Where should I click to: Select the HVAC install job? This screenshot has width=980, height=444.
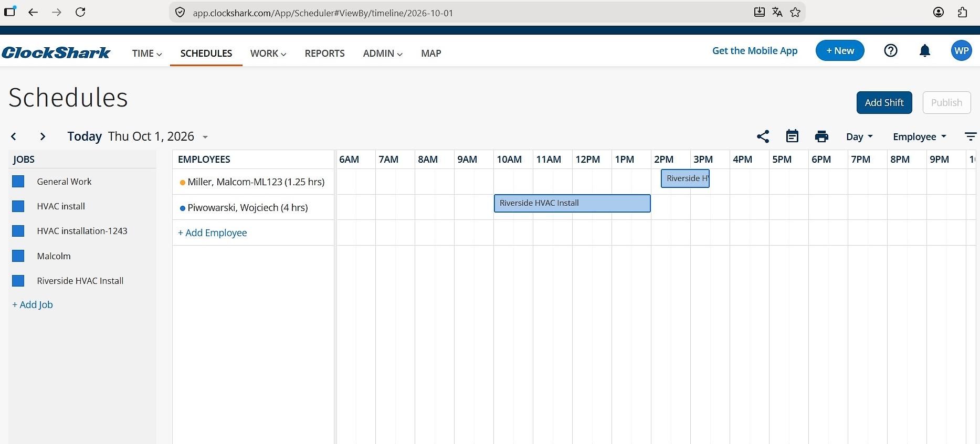[61, 206]
